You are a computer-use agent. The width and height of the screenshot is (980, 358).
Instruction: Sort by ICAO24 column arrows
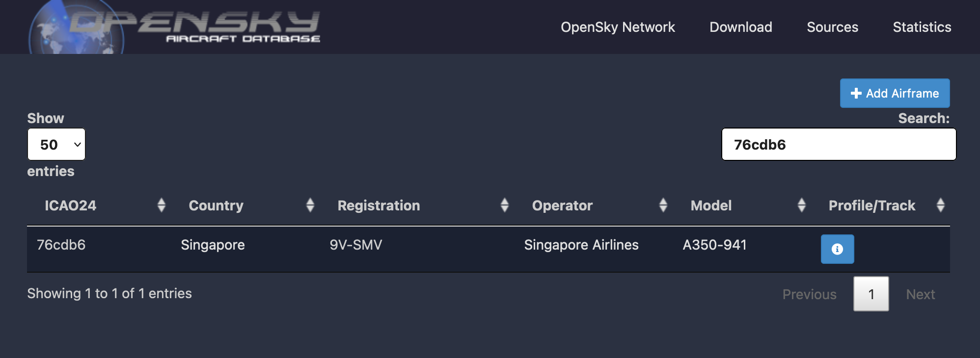[162, 205]
